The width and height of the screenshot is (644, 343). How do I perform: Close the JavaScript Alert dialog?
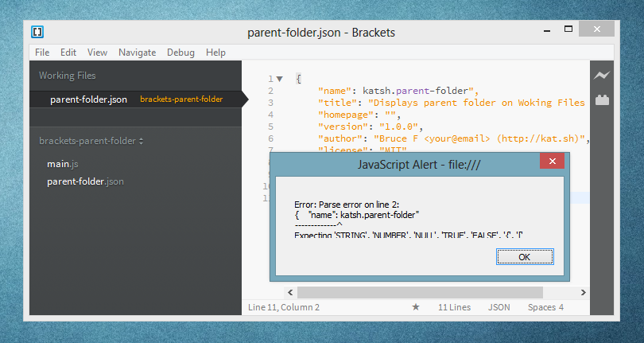click(552, 161)
